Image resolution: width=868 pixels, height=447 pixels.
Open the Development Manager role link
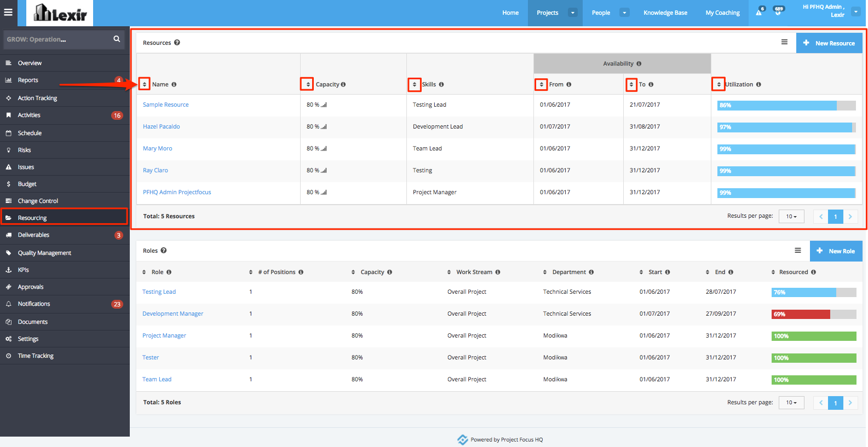click(173, 314)
